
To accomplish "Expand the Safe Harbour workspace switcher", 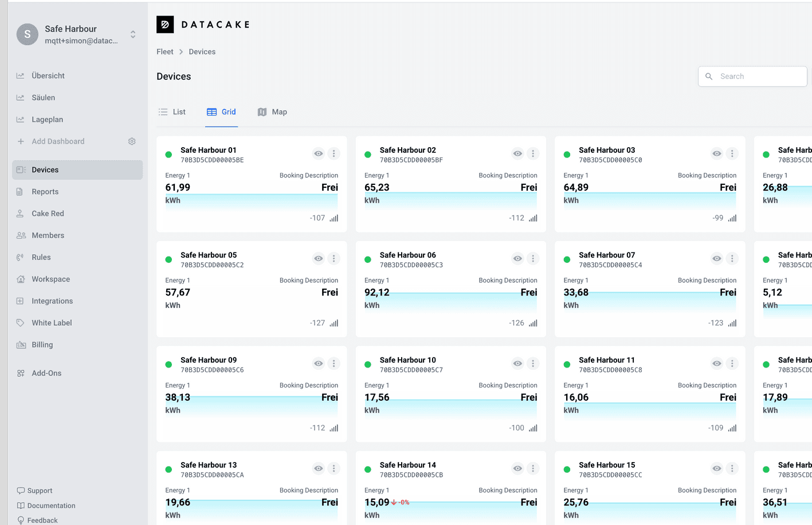I will pos(133,34).
